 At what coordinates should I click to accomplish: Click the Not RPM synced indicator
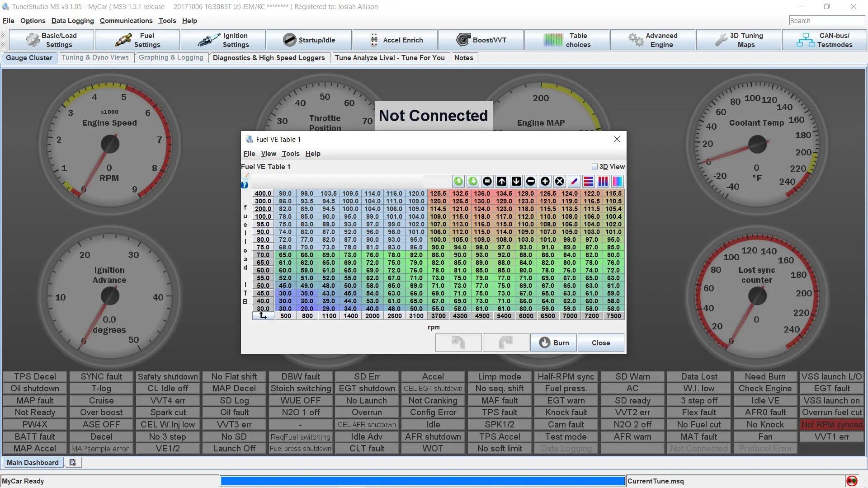(831, 425)
